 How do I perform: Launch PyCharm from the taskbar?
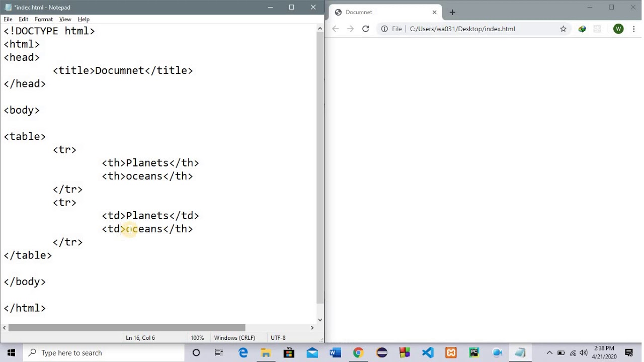474,353
